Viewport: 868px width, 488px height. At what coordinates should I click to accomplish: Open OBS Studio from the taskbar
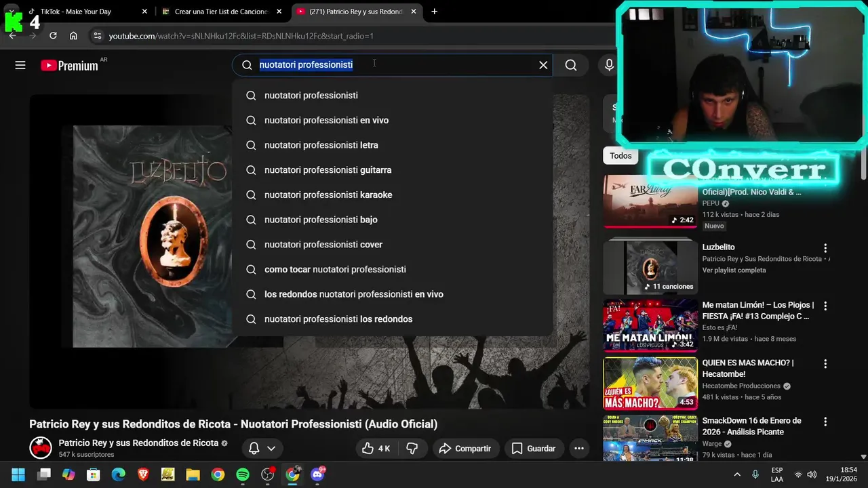tap(268, 474)
